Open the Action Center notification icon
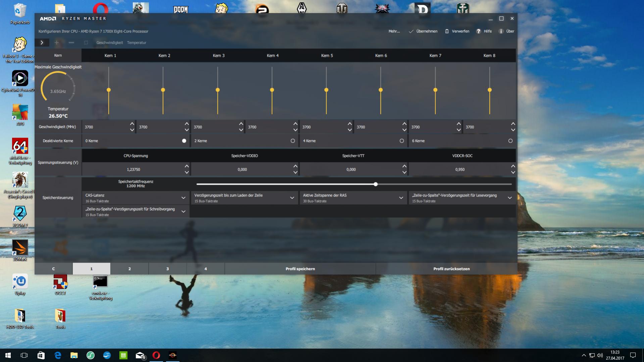 pyautogui.click(x=633, y=355)
